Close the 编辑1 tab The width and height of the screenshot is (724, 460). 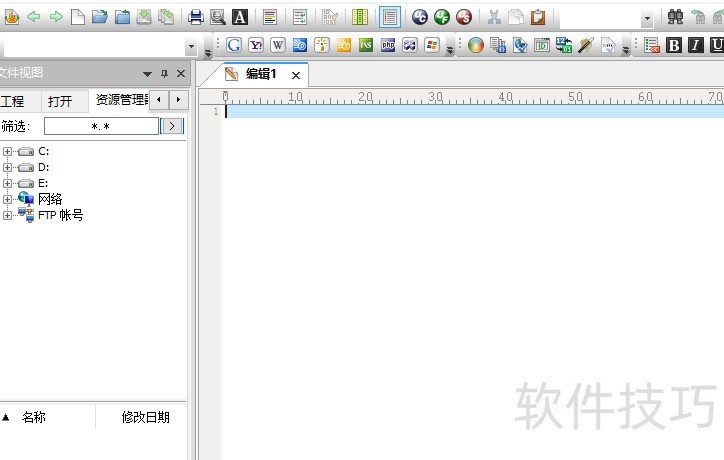(296, 75)
